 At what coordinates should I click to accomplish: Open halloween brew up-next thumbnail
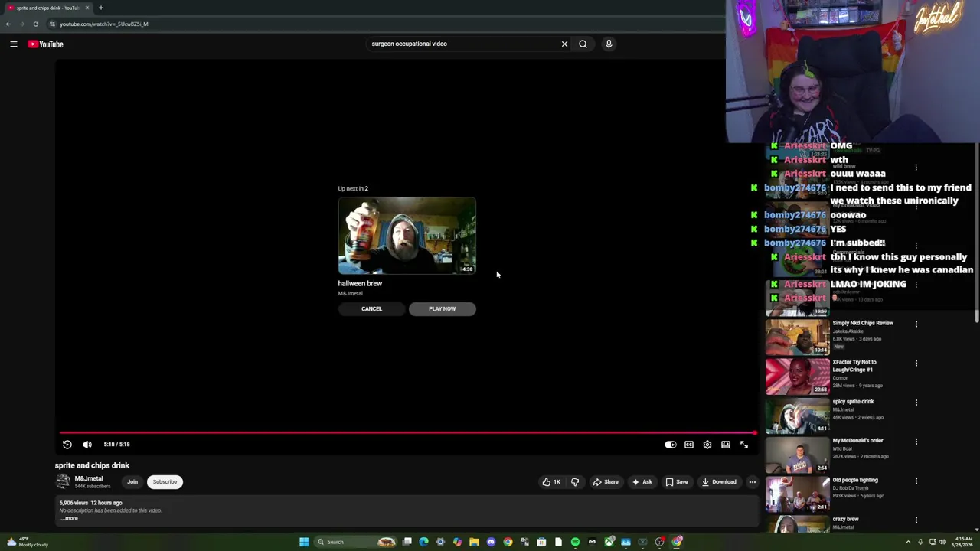(x=407, y=236)
